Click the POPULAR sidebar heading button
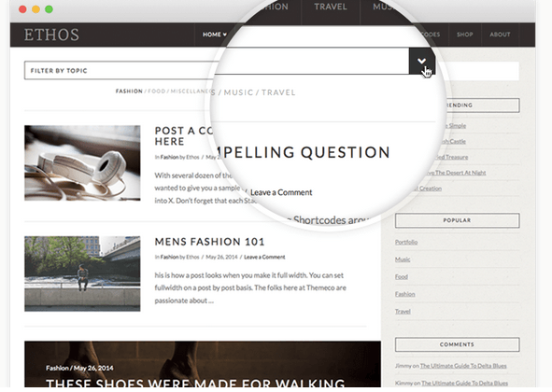This screenshot has height=392, width=552. pyautogui.click(x=457, y=220)
